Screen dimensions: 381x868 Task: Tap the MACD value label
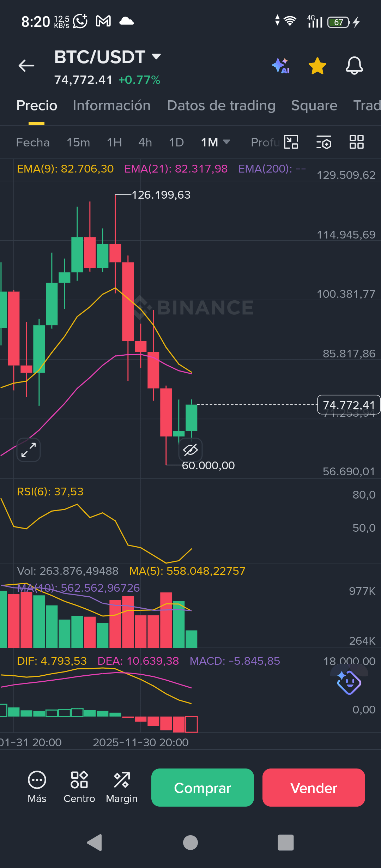235,661
